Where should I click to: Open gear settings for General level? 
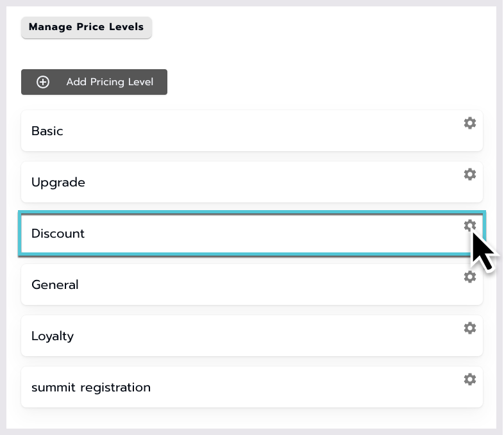point(469,277)
